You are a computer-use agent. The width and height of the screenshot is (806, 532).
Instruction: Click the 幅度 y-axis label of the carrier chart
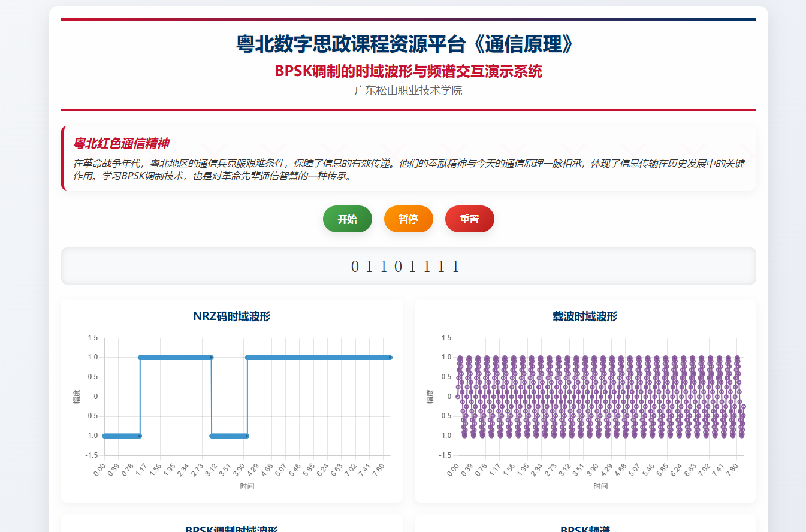coord(430,397)
